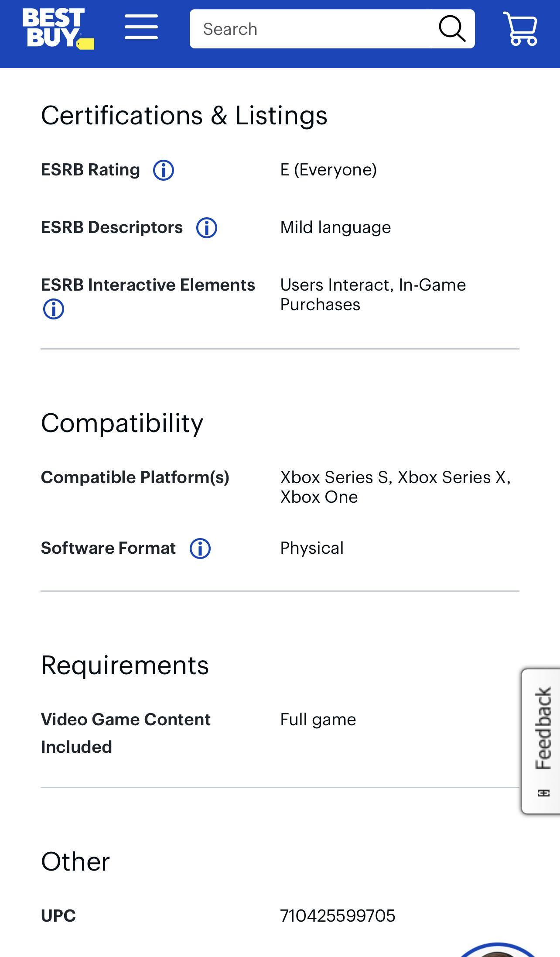
Task: Select the UPC number 710425599705
Action: point(337,916)
